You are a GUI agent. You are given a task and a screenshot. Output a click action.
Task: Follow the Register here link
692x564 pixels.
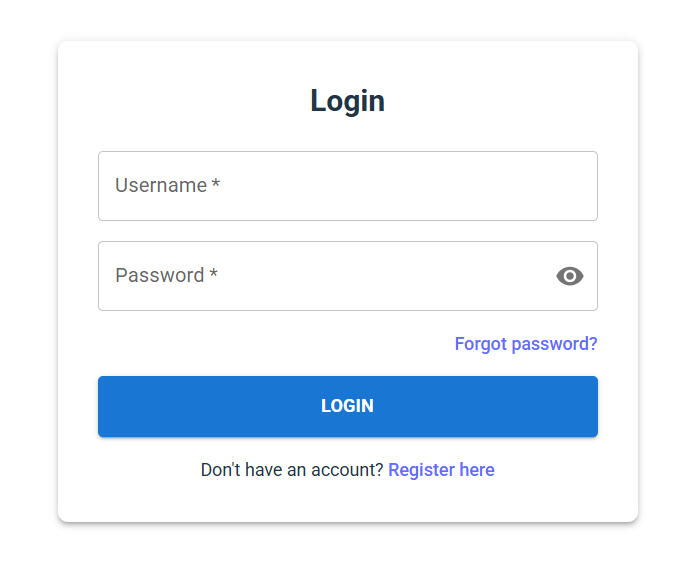click(441, 470)
